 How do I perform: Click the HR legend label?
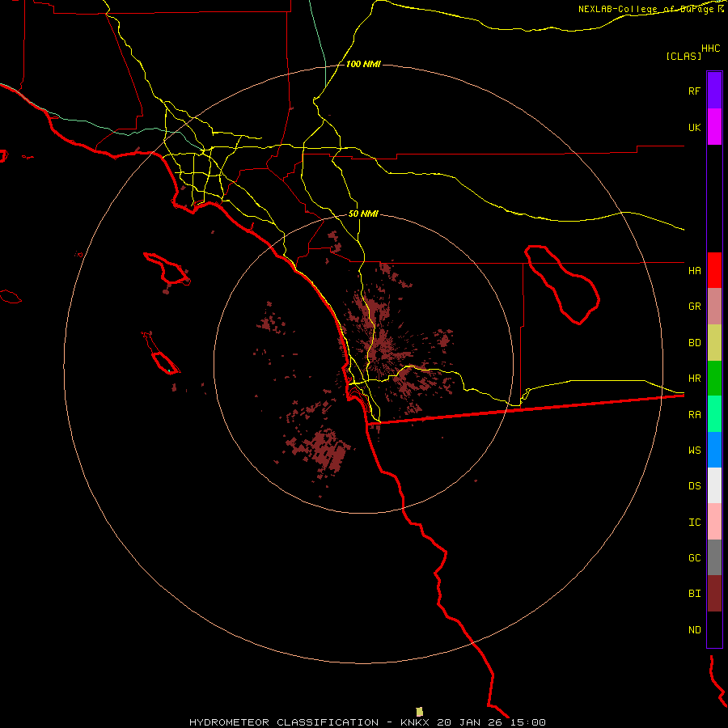[x=694, y=379]
